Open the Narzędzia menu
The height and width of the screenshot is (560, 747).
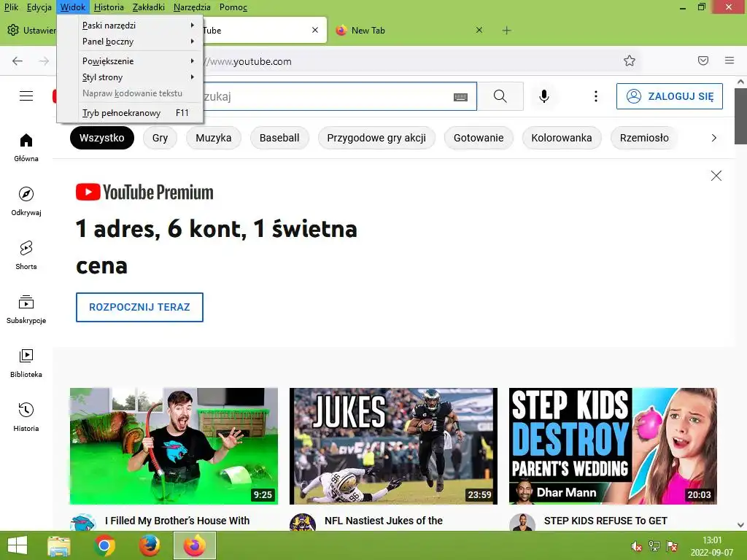[x=192, y=7]
